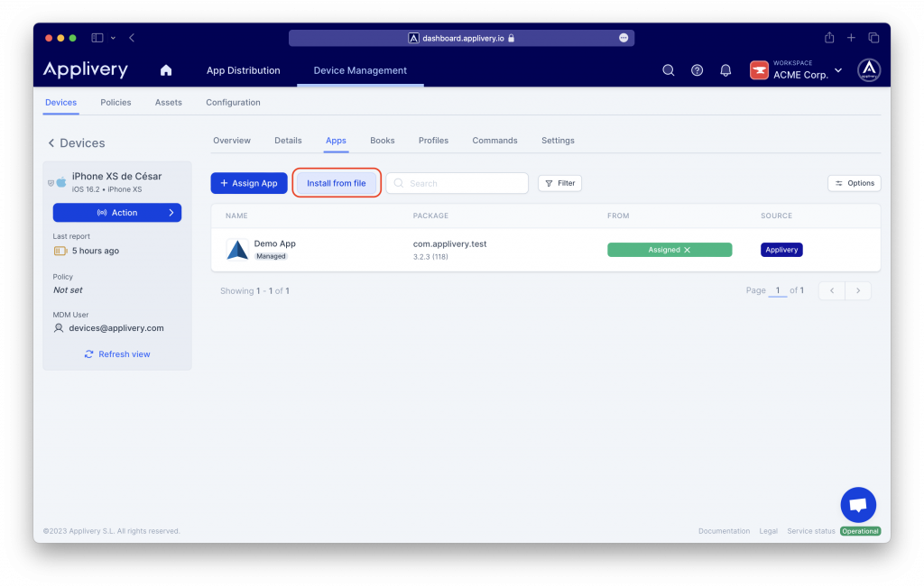Open the Documentation footer link
The height and width of the screenshot is (587, 924).
click(724, 531)
